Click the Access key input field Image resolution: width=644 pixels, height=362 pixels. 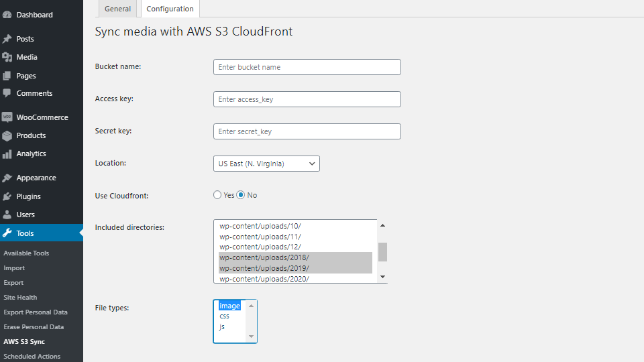pos(307,99)
